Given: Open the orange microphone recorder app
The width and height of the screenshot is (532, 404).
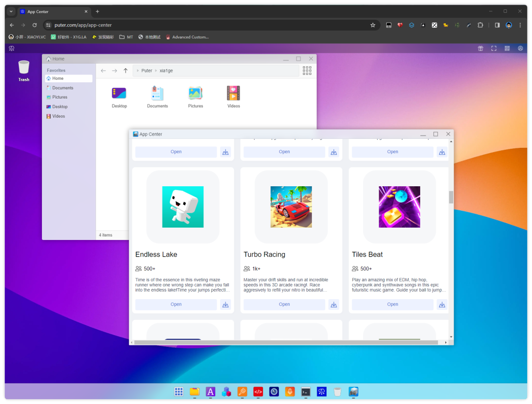Looking at the screenshot, I should [290, 392].
